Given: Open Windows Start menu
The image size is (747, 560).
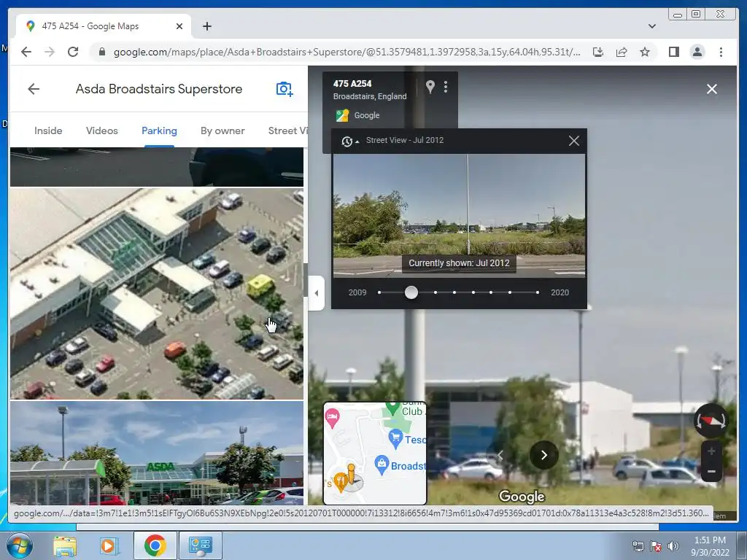Looking at the screenshot, I should [x=19, y=545].
